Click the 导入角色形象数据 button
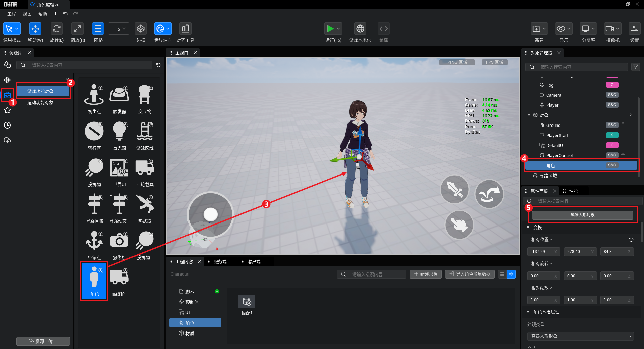 pos(470,274)
